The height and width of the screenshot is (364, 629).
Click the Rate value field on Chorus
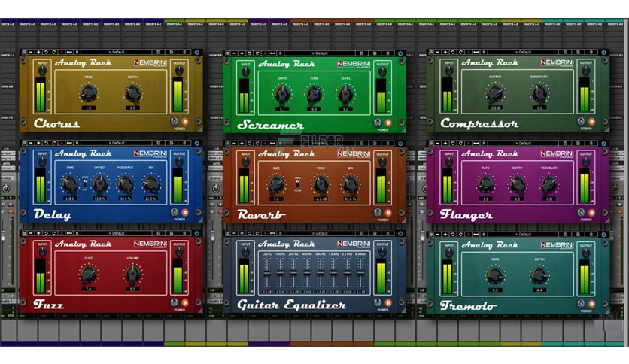(88, 108)
